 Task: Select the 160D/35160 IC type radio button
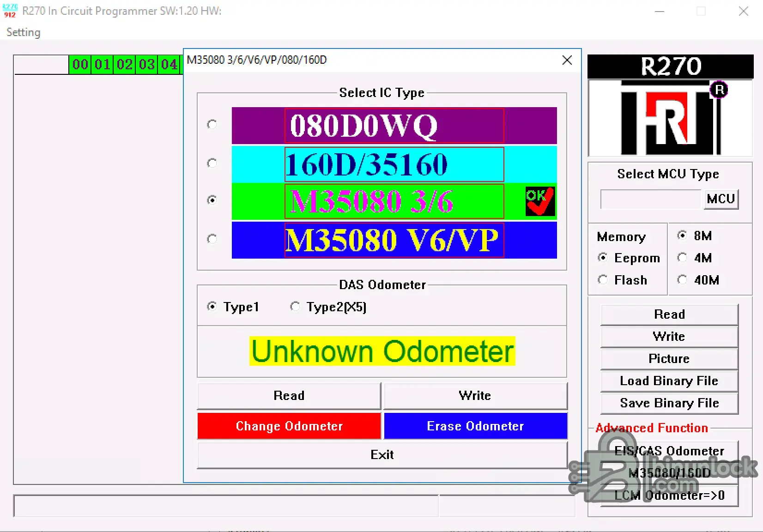point(212,163)
